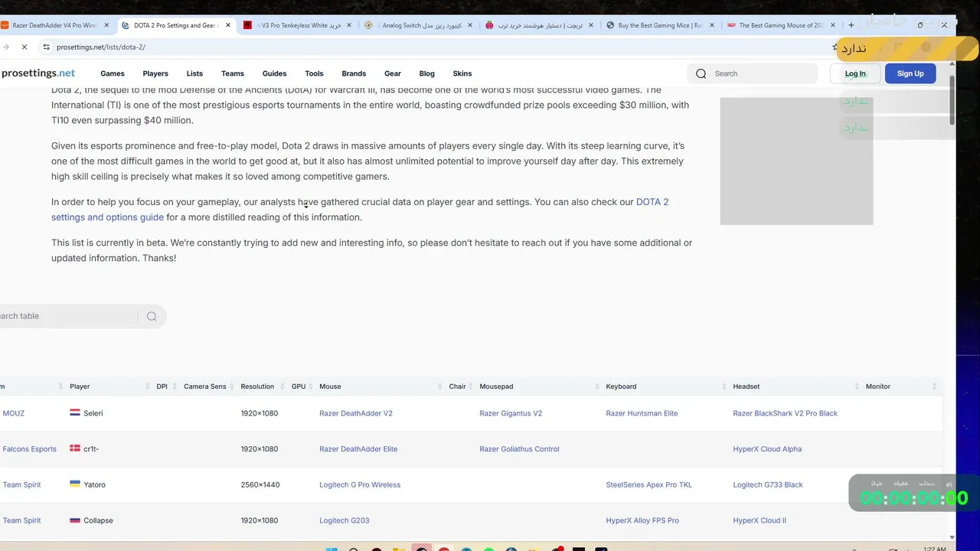Click the Denmark flag beside cr1t-
Image resolution: width=980 pixels, height=551 pixels.
point(75,448)
